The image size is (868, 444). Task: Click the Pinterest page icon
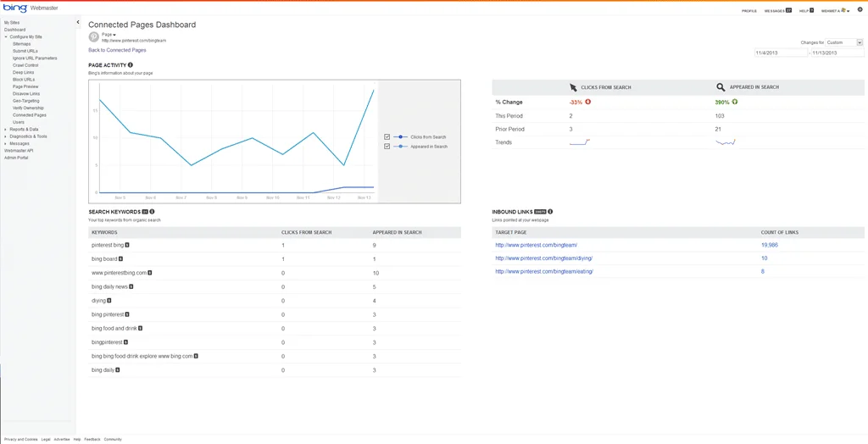(94, 37)
